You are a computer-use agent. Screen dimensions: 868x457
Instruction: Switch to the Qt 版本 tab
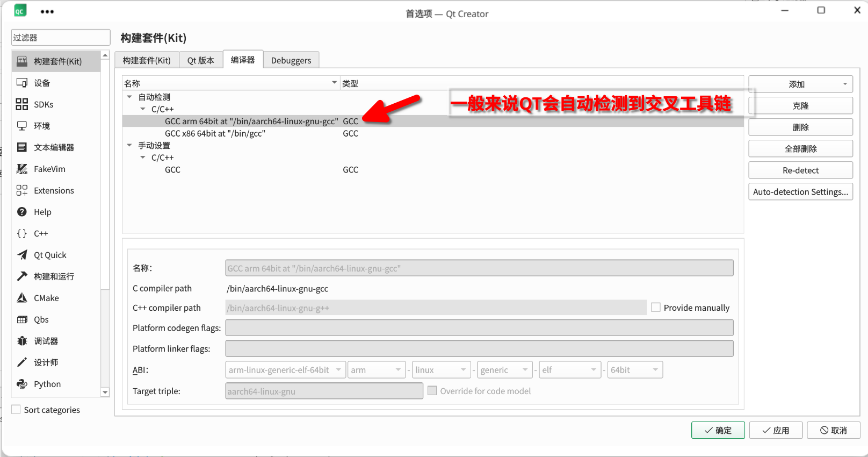[200, 60]
